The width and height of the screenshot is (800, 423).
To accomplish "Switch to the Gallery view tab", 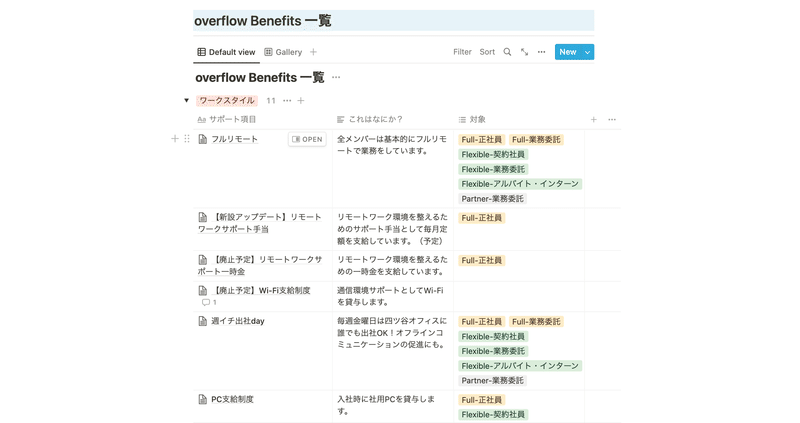I will (283, 52).
